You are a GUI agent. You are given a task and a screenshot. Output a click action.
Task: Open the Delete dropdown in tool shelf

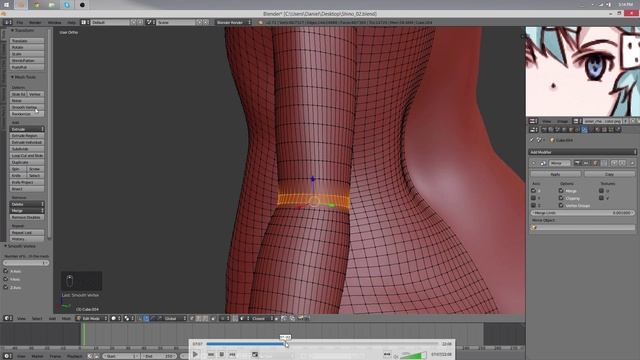(27, 204)
